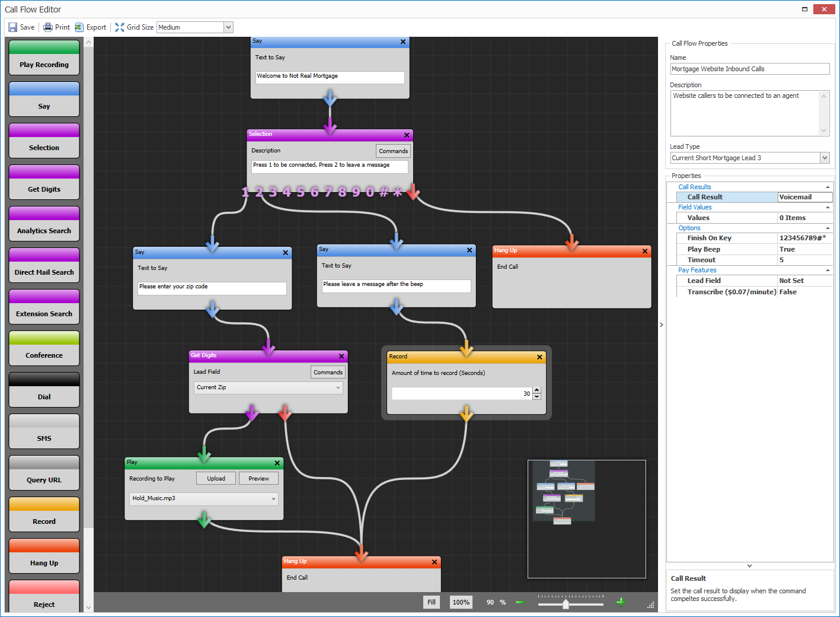Open the Hold_Music.mp3 recording dropdown
Viewport: 840px width, 617px height.
203,498
